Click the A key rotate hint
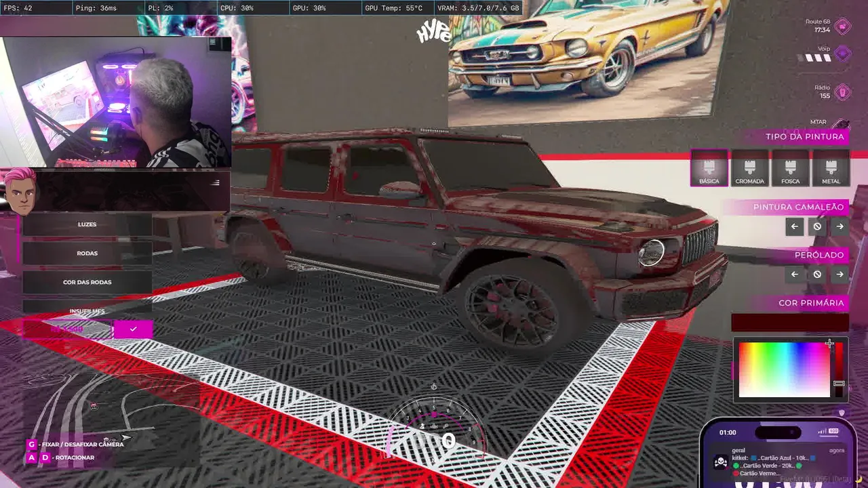 (x=31, y=457)
